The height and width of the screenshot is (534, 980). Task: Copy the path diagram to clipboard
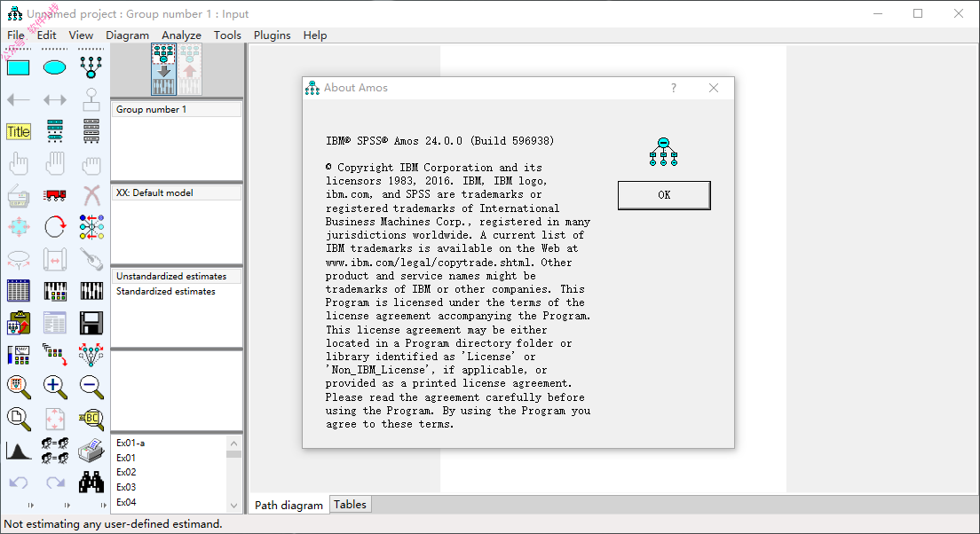18,323
